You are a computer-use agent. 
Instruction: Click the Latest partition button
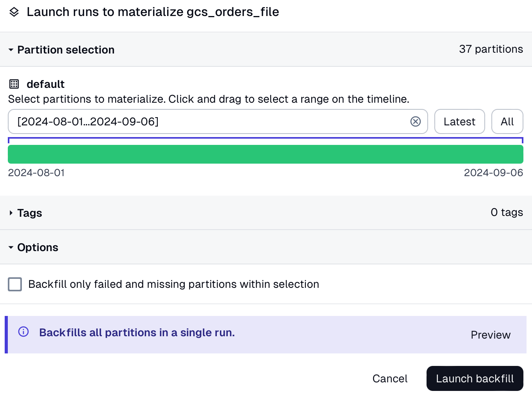pyautogui.click(x=459, y=121)
